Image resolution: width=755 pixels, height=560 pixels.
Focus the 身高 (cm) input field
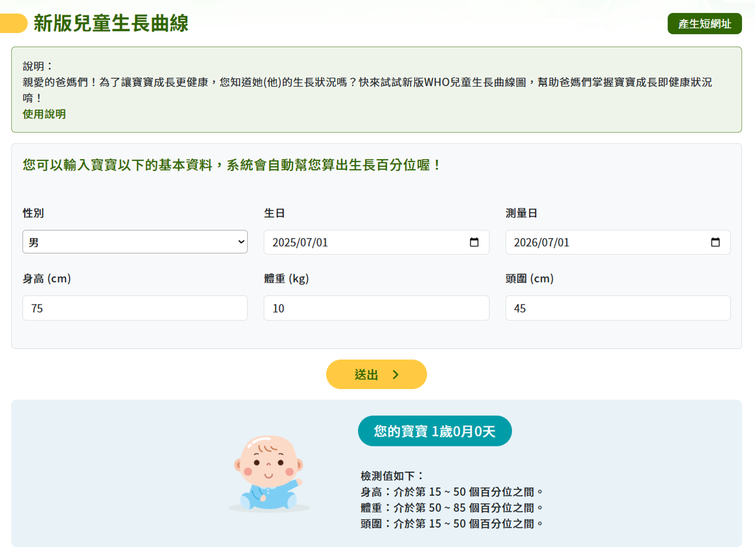pos(135,308)
